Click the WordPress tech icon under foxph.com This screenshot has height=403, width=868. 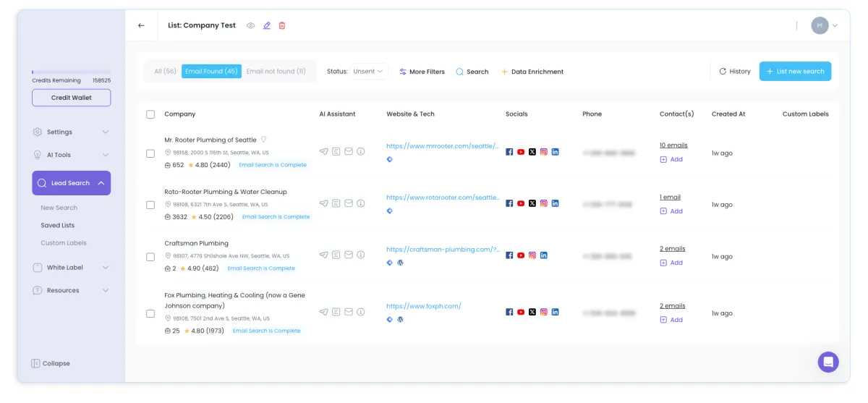[400, 319]
